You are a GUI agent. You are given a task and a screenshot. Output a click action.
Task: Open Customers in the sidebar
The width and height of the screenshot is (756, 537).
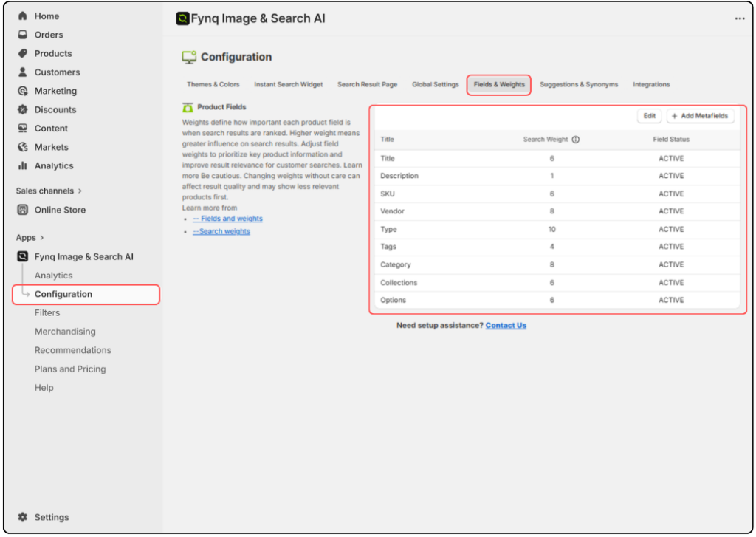(x=57, y=72)
